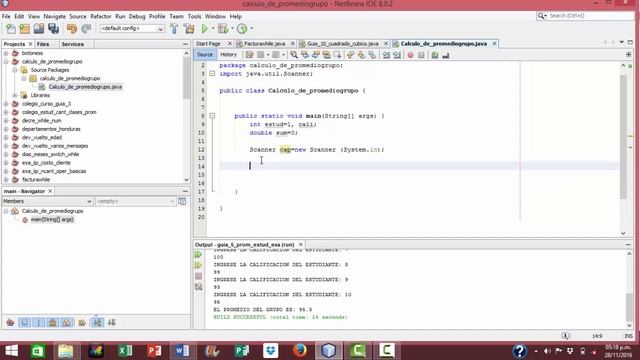Click the Build Project hammer icon

coord(174,29)
